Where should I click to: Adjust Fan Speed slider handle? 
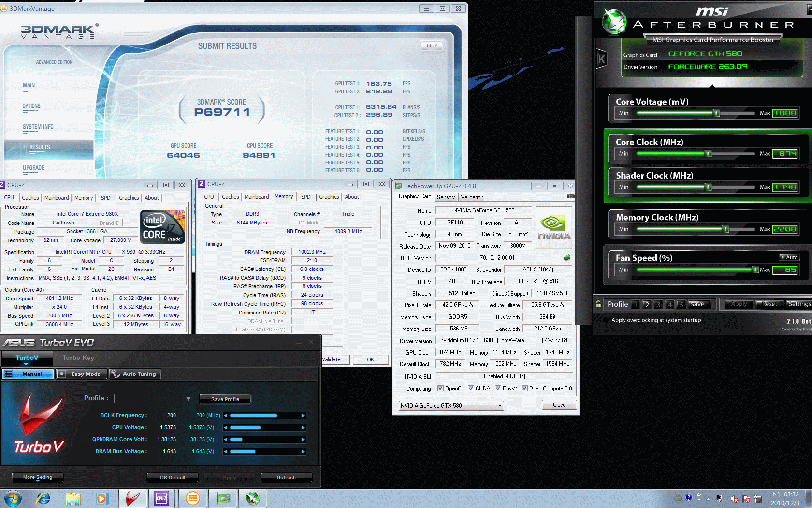coord(755,269)
